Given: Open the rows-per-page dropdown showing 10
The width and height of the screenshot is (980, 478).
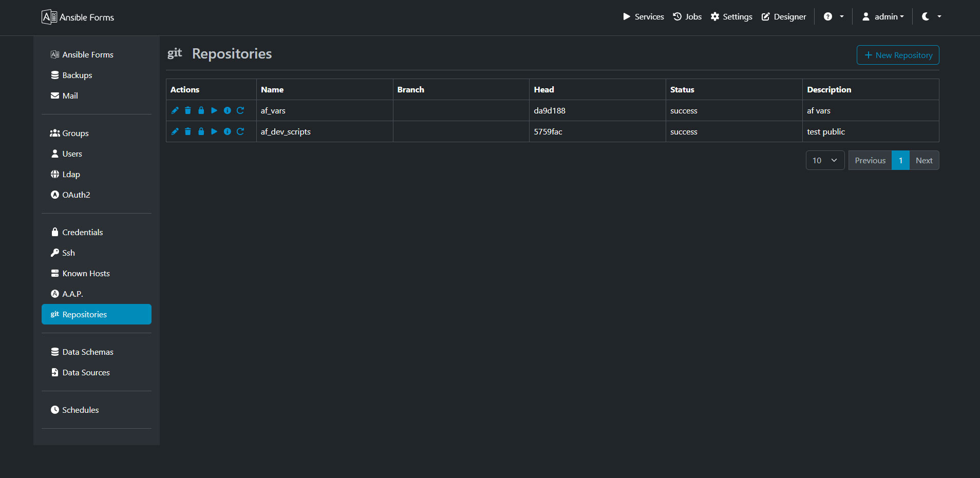Looking at the screenshot, I should 824,160.
